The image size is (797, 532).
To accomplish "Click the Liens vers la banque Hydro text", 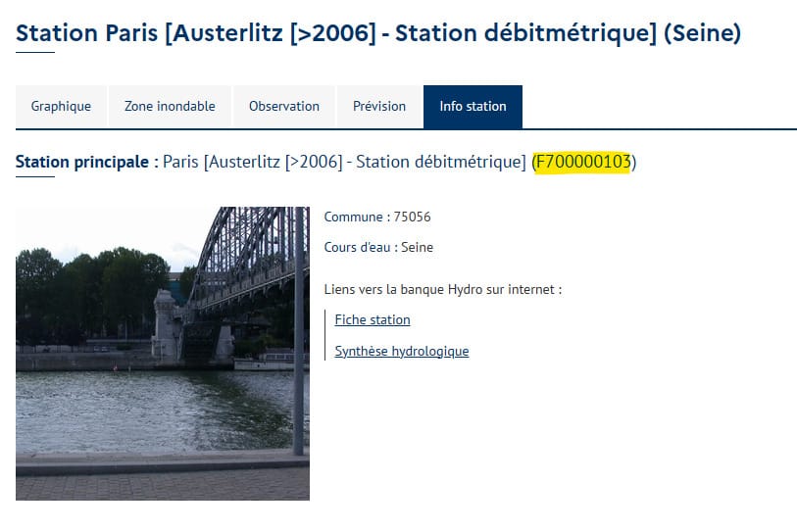I will click(x=442, y=290).
